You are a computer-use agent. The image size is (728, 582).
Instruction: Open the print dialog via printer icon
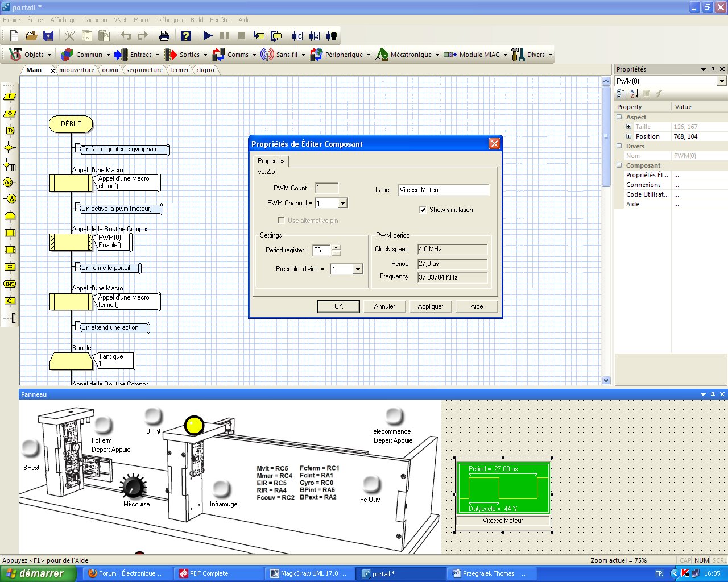tap(164, 36)
